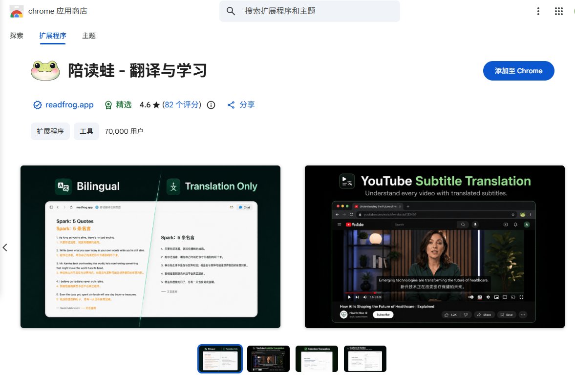
Task: Switch to the 探索 tab
Action: click(17, 36)
